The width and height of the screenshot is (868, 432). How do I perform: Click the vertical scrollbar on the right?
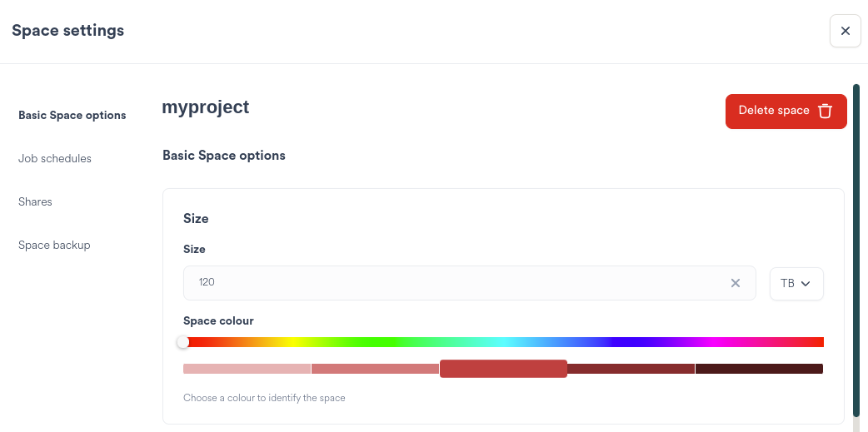coord(856,250)
